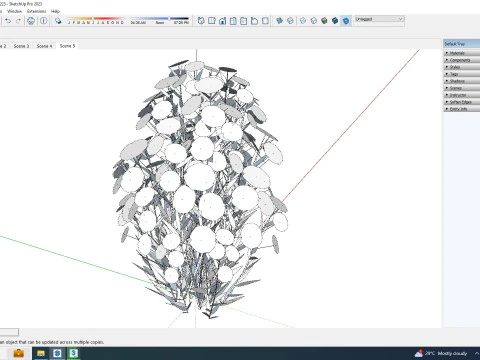Open Model Info with the info icon
Screen dimensions: 480x360
point(44,21)
